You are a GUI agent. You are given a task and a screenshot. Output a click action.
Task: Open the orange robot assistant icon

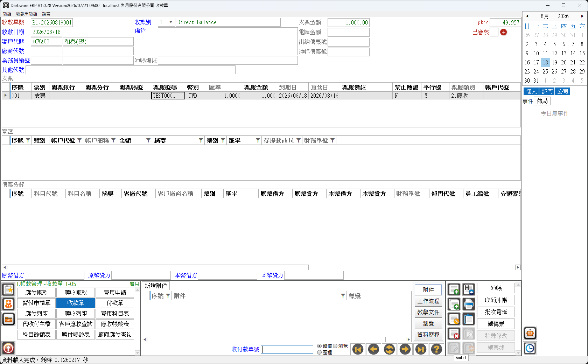click(x=530, y=333)
